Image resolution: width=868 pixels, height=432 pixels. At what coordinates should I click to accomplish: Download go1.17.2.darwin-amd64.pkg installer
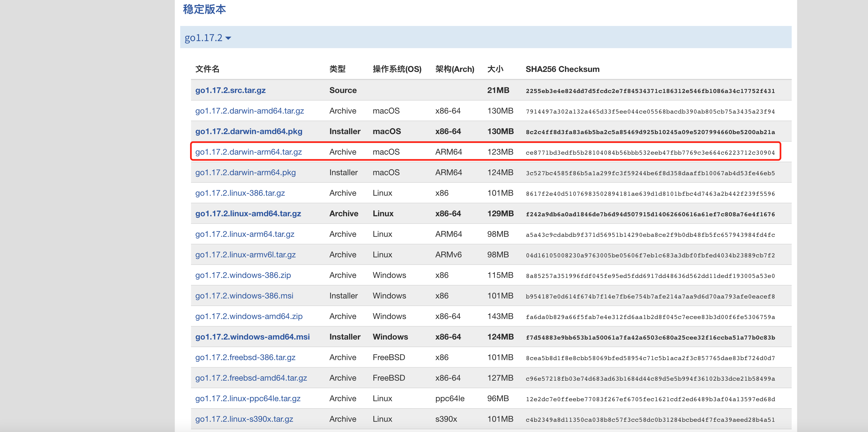(249, 131)
